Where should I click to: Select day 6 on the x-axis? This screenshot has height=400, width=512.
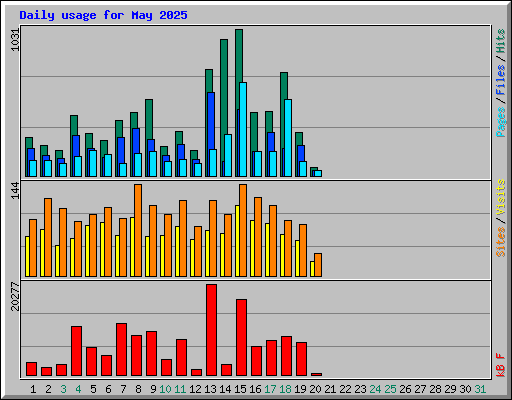pyautogui.click(x=108, y=389)
